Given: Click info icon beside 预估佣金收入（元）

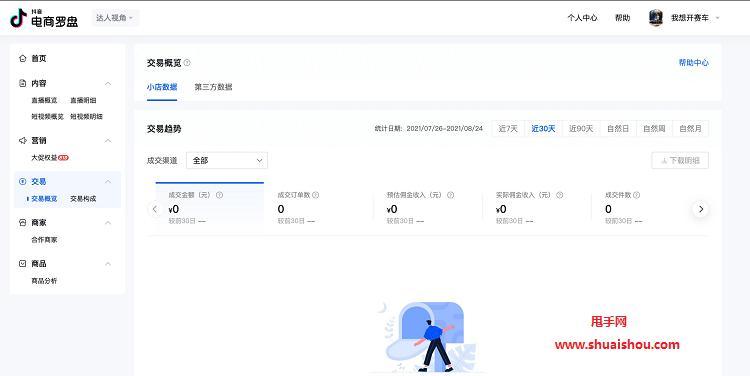Looking at the screenshot, I should tap(451, 195).
